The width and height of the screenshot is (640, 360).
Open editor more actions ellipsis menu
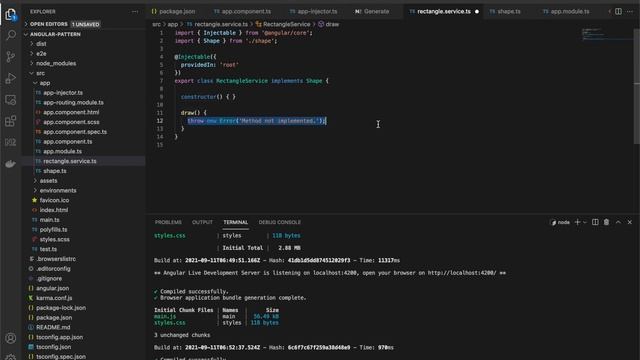pyautogui.click(x=630, y=11)
